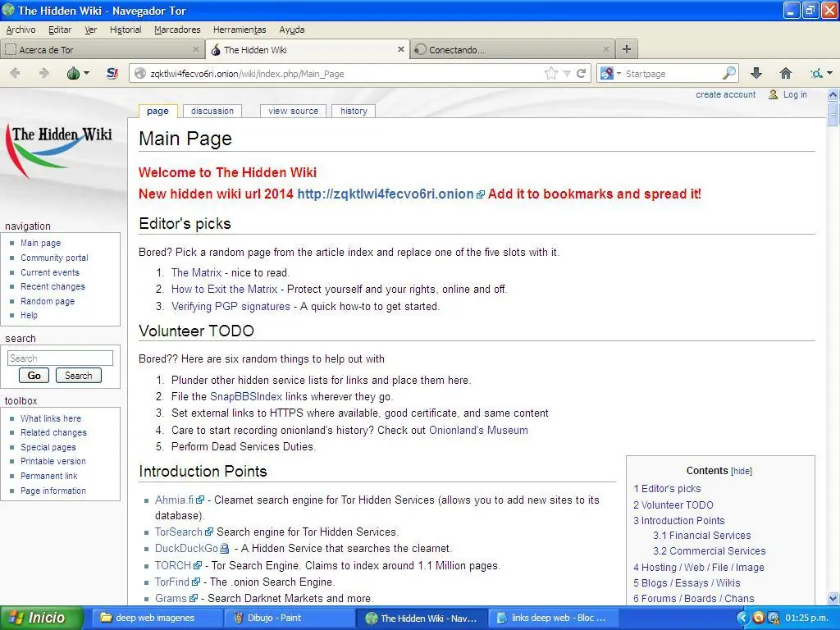The width and height of the screenshot is (840, 630).
Task: Click the page scrollbar down arrow
Action: (833, 598)
